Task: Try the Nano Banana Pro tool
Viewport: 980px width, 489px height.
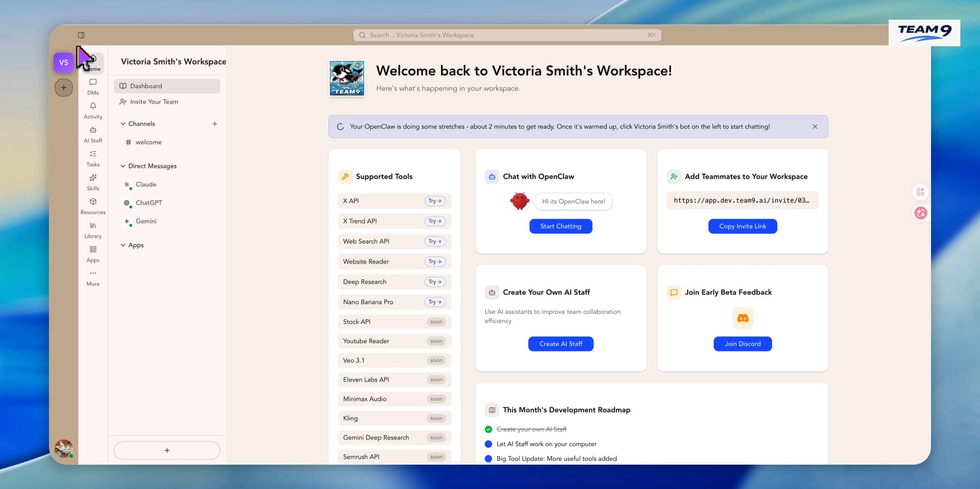Action: pyautogui.click(x=435, y=302)
